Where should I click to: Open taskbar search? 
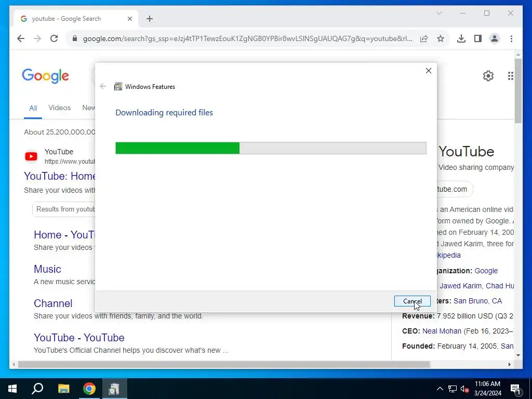pyautogui.click(x=37, y=389)
